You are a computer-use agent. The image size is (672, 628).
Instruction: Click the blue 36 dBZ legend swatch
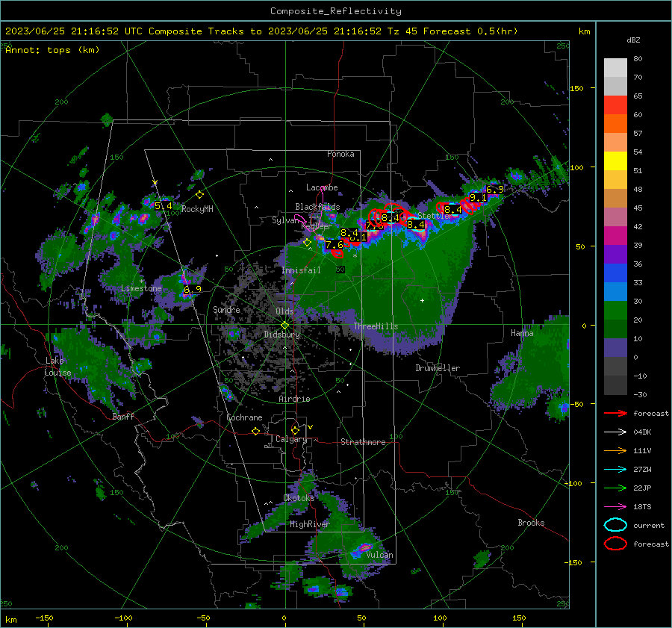point(615,273)
